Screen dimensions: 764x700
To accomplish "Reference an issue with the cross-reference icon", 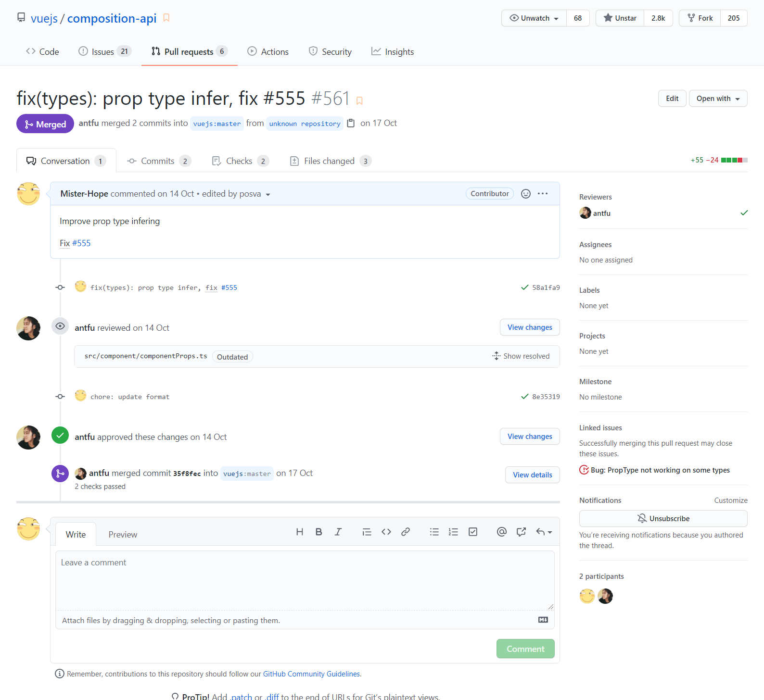I will [x=521, y=532].
